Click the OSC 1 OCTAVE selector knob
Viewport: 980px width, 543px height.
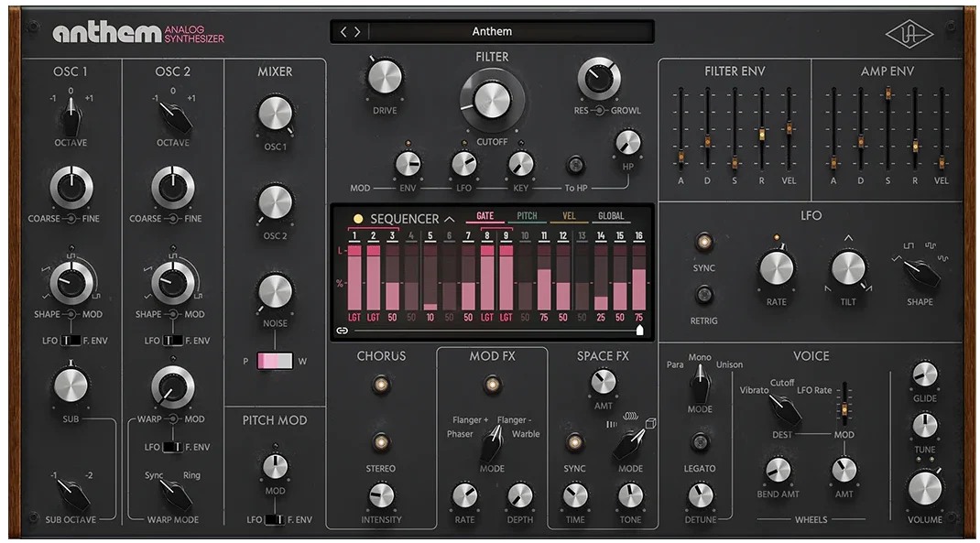pos(71,117)
